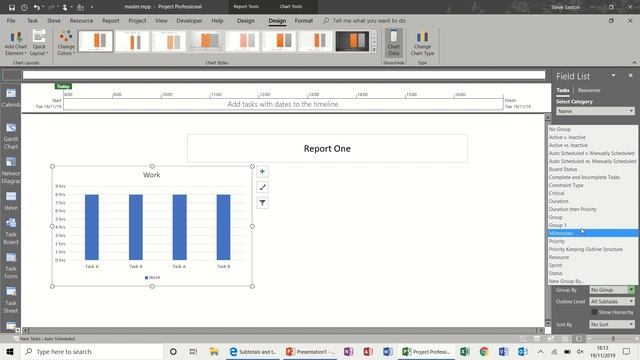The width and height of the screenshot is (640, 360).
Task: Open the Group By dropdown
Action: 612,290
